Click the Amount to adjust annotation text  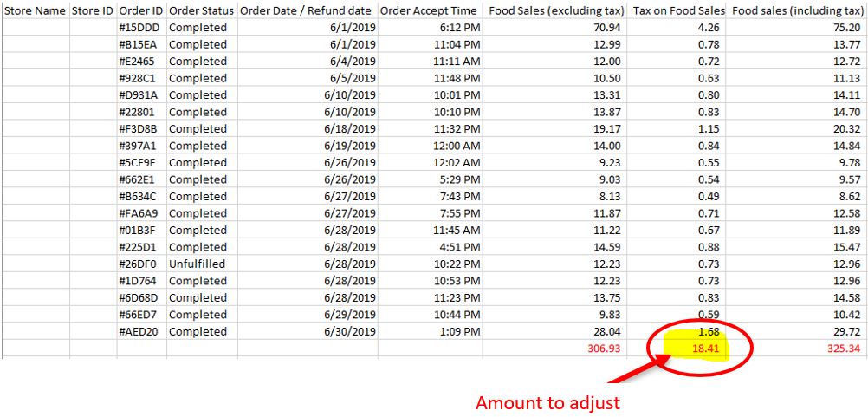click(547, 402)
